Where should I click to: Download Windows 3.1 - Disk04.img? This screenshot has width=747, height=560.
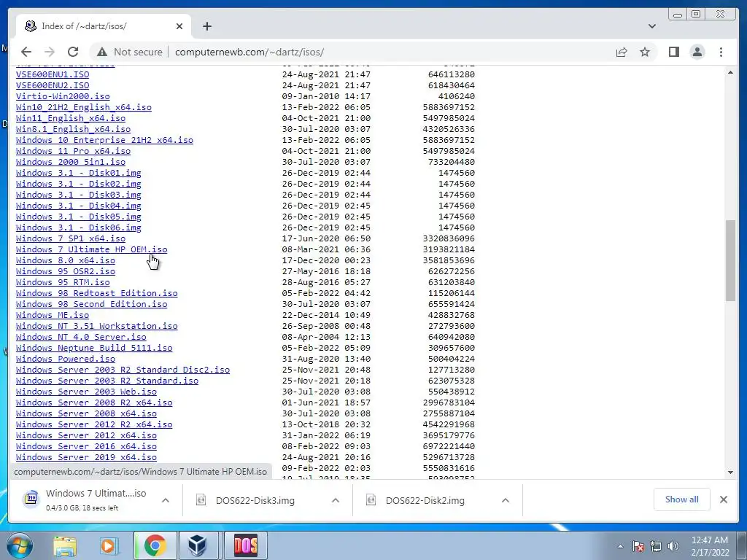[79, 206]
